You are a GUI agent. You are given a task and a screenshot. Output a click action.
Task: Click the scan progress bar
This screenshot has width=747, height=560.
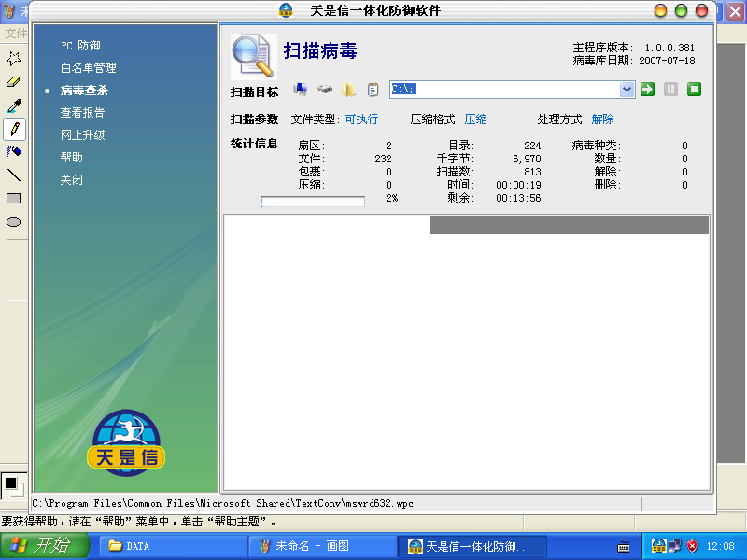pos(313,202)
